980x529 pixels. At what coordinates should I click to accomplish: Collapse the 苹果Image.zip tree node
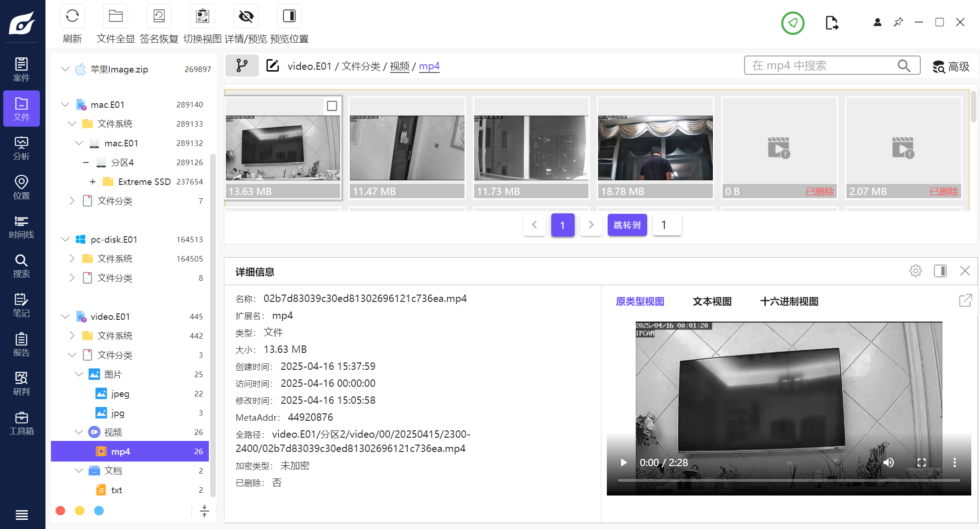(x=65, y=69)
